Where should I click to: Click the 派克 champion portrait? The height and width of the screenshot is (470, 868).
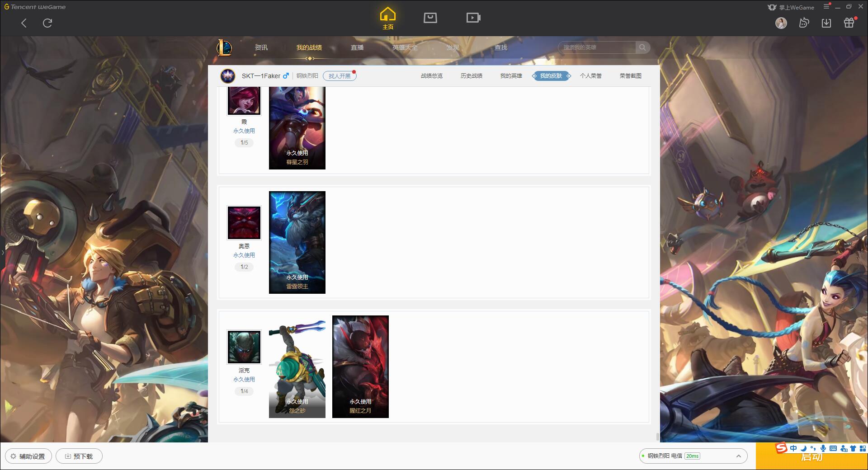(x=244, y=347)
